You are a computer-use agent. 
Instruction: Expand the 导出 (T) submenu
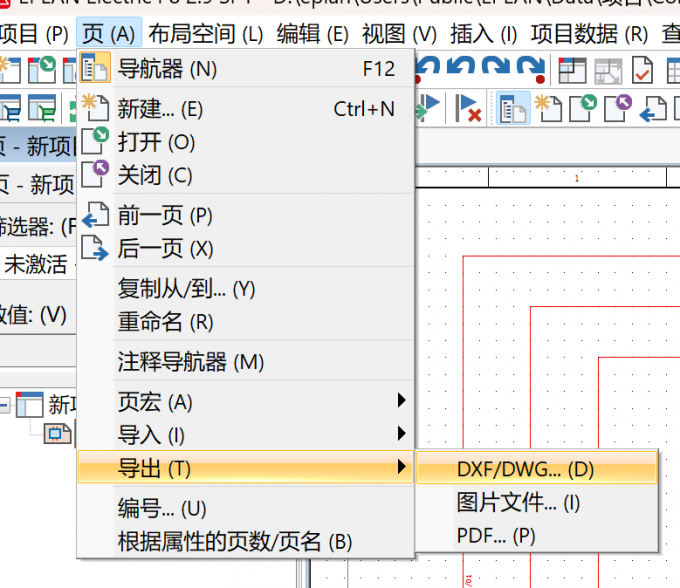click(245, 467)
